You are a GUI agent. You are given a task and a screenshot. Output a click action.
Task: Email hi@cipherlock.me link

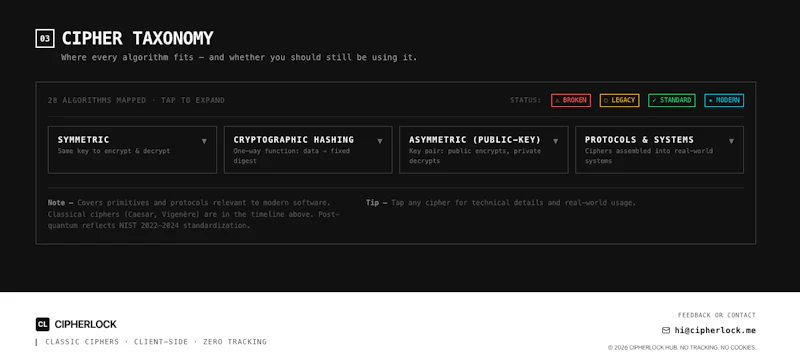(x=715, y=330)
